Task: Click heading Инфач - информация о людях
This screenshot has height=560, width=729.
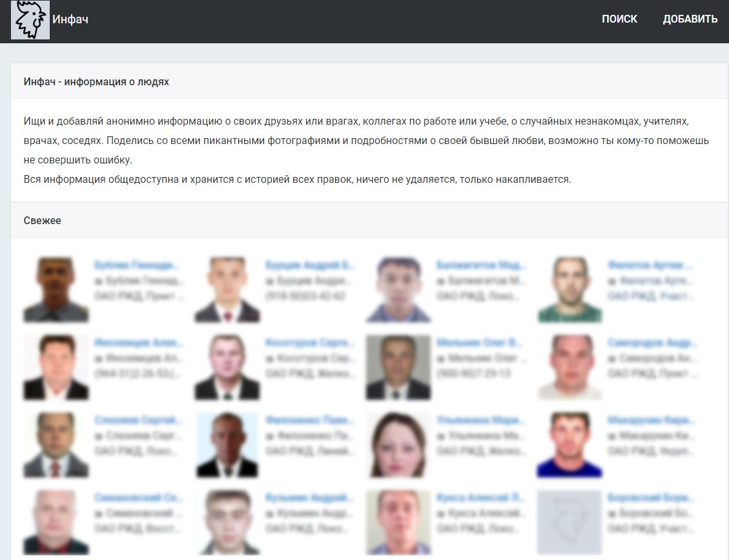Action: [96, 82]
